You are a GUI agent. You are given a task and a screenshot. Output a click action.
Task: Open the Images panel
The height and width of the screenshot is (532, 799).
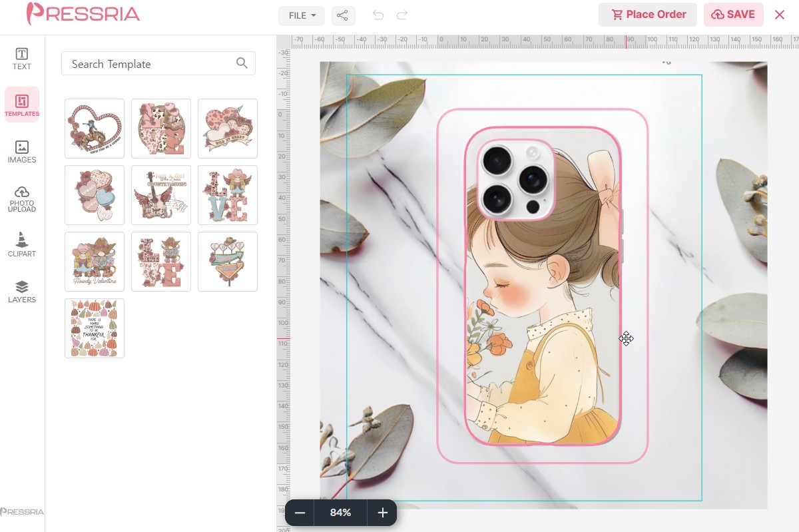pos(22,152)
